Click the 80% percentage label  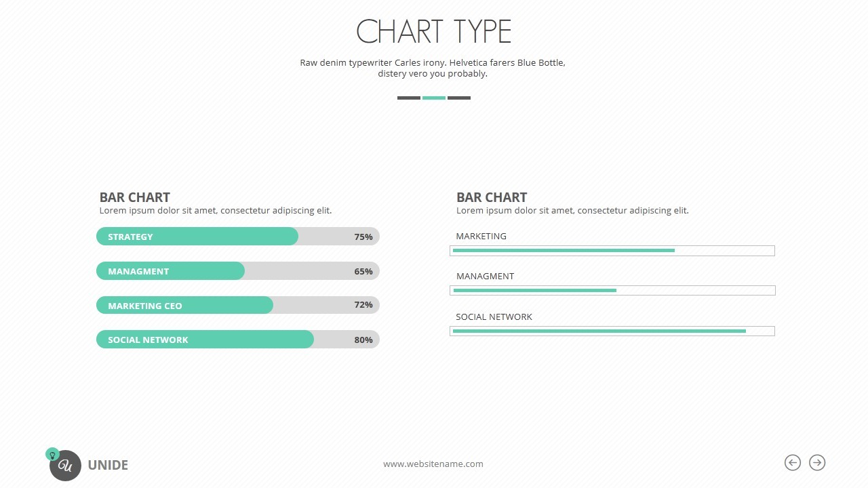(x=363, y=340)
